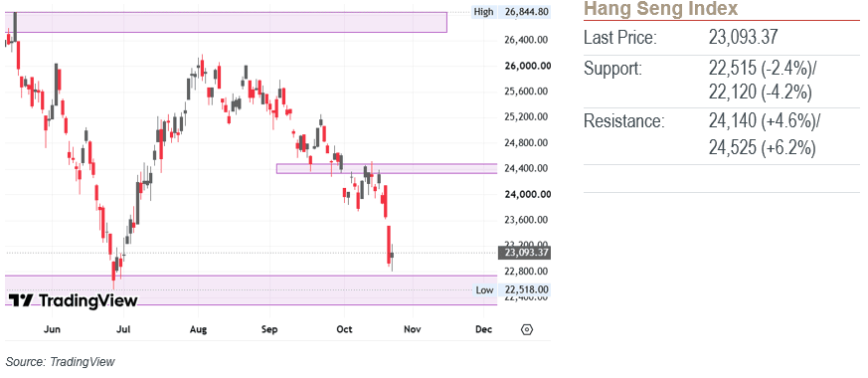This screenshot has height=378, width=868.
Task: Click the 26,000.00 price axis label
Action: point(528,66)
